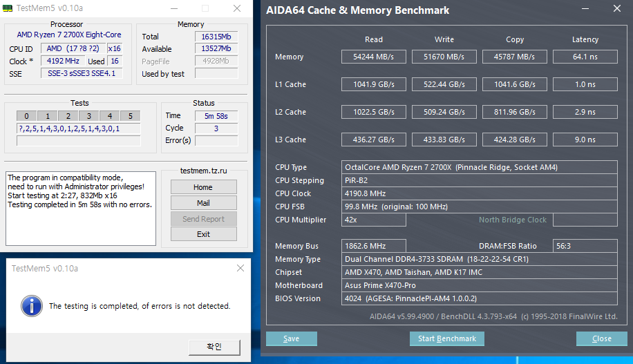Click Memory Latency value 64.1 ns
Screen dimensions: 633x364
585,57
